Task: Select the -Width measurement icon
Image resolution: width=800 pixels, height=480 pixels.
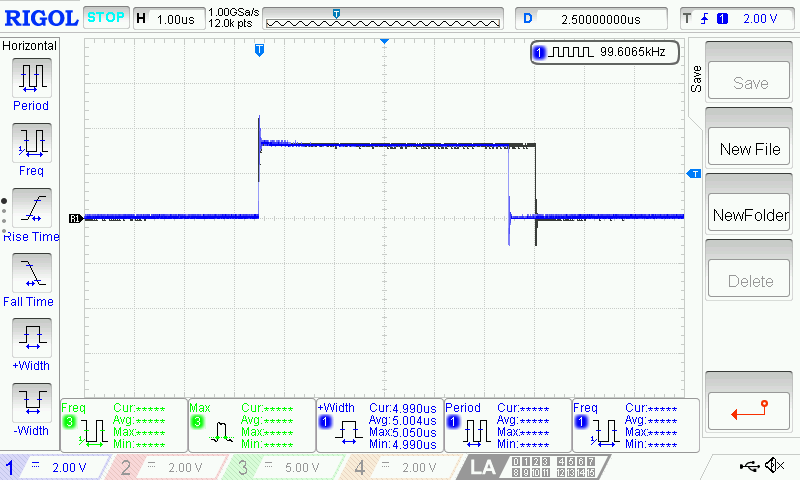Action: pyautogui.click(x=32, y=402)
